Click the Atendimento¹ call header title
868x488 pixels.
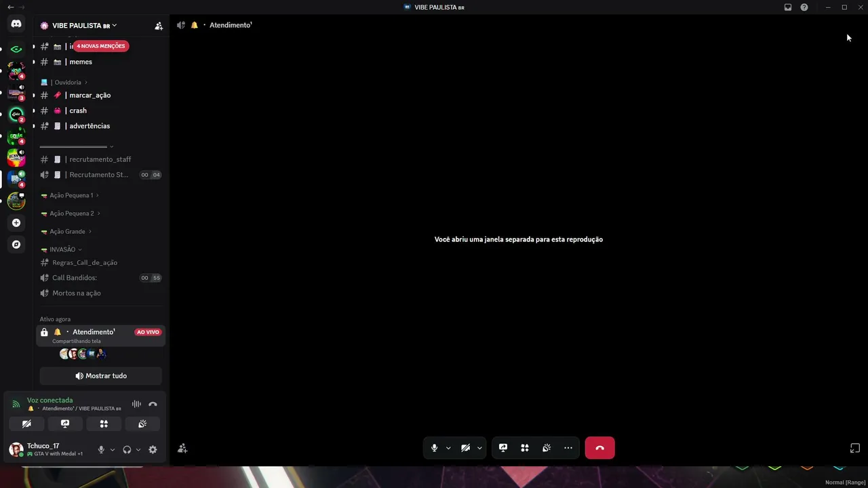231,25
